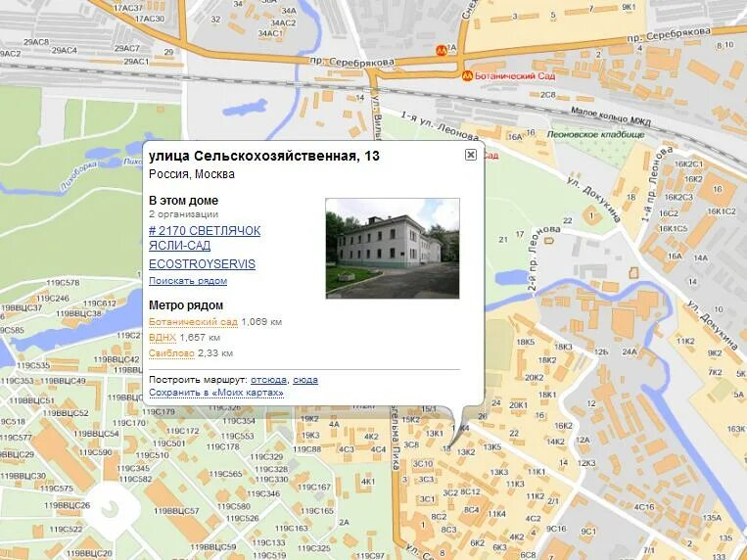
Task: Click building label 18К5
Action: point(526,342)
